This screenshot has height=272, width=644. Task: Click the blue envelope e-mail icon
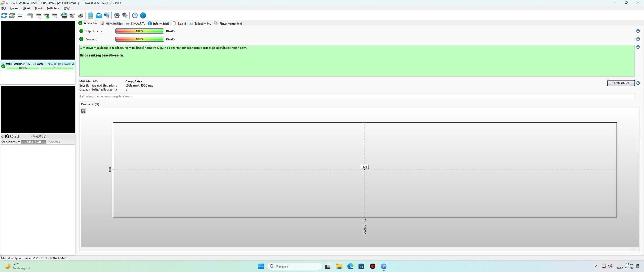click(99, 15)
